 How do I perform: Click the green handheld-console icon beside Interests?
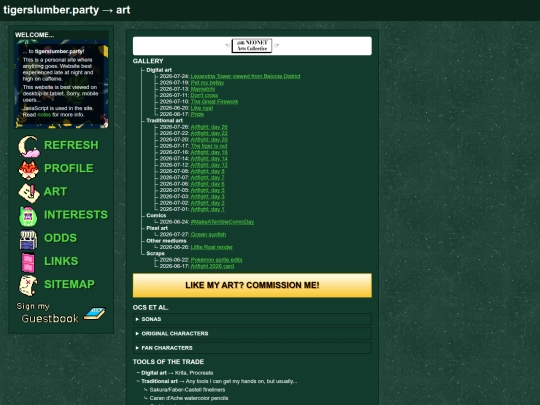tap(28, 216)
